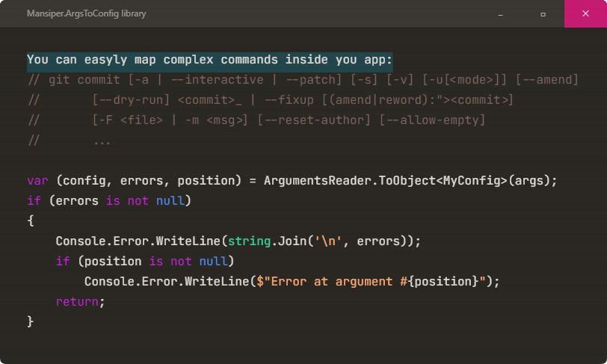Minimize the Mansiper.ArgsToConfig library window

point(500,14)
